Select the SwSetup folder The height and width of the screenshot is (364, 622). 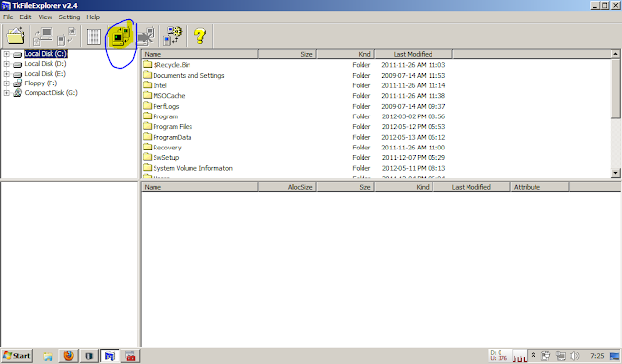(166, 157)
